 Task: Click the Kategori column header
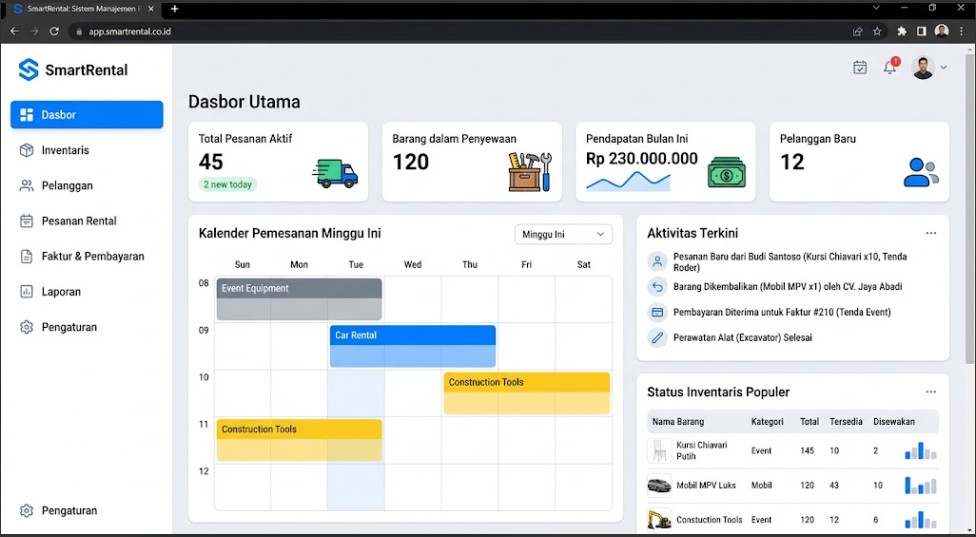click(767, 421)
